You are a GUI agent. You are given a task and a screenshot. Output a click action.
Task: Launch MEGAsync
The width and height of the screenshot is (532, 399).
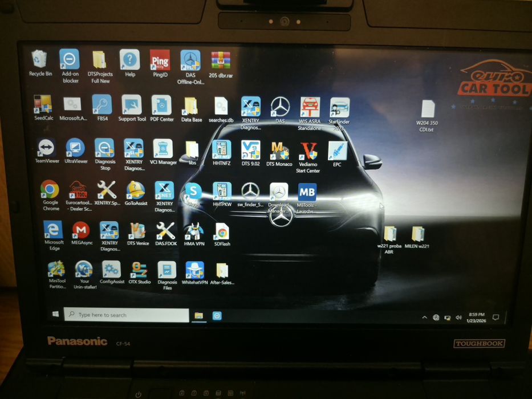click(x=81, y=230)
